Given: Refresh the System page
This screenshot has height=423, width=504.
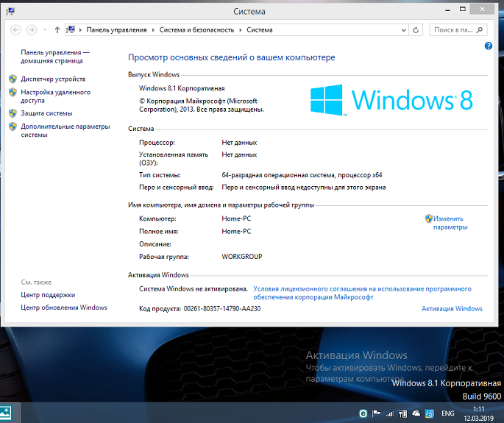Looking at the screenshot, I should 416,30.
